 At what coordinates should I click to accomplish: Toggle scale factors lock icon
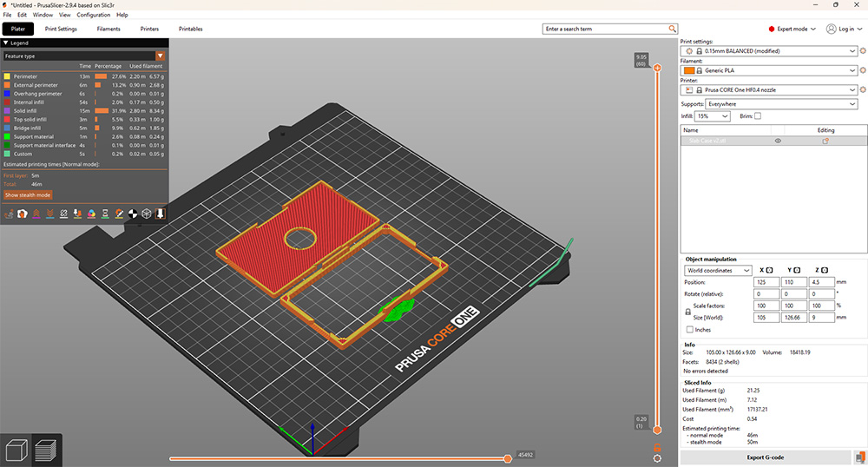pos(688,312)
